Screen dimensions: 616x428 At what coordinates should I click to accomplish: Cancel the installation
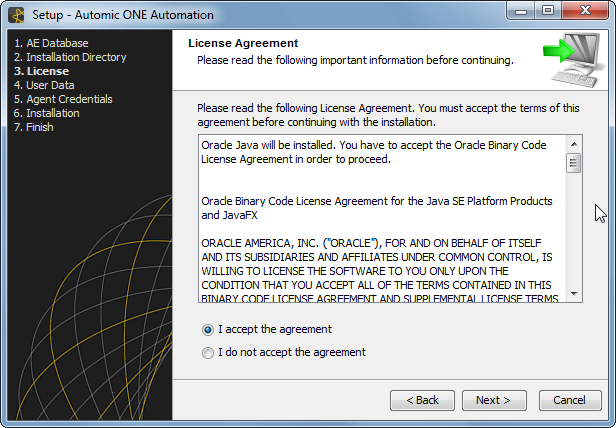tap(570, 400)
